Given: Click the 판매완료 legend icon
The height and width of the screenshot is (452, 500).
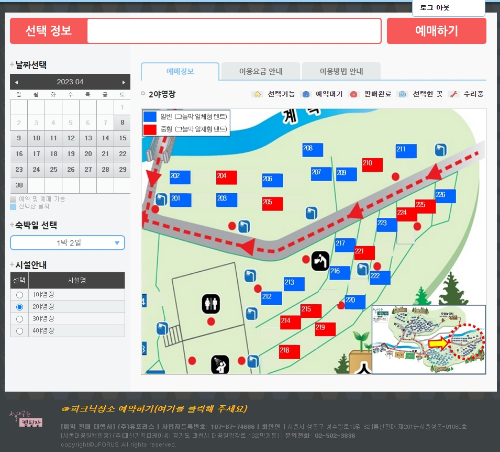Looking at the screenshot, I should point(354,94).
